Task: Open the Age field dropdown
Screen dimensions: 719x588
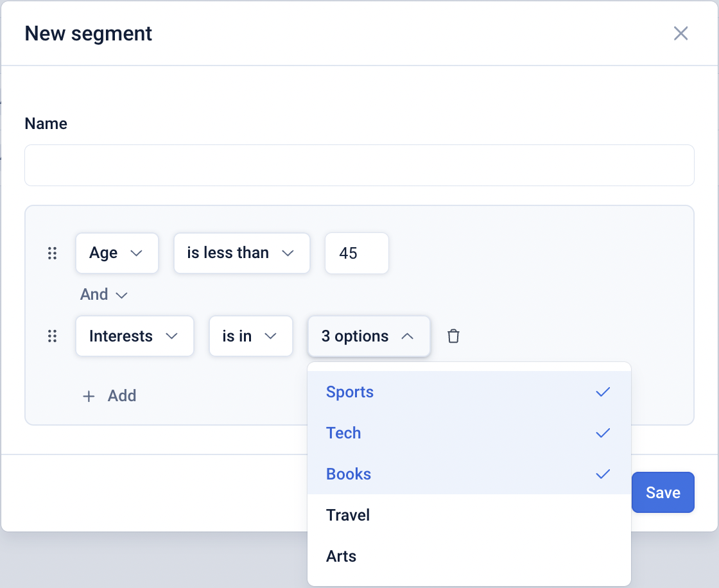Action: pyautogui.click(x=117, y=254)
